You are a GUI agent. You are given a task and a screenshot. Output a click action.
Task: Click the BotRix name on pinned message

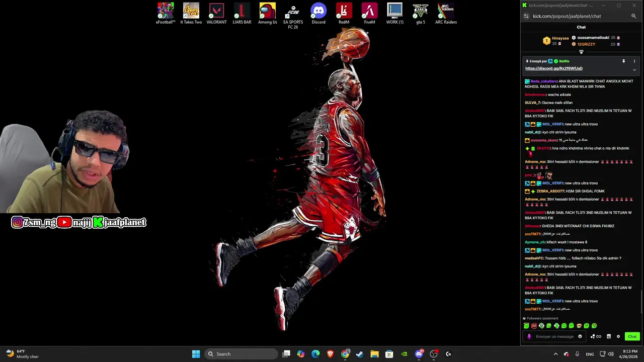(x=564, y=61)
